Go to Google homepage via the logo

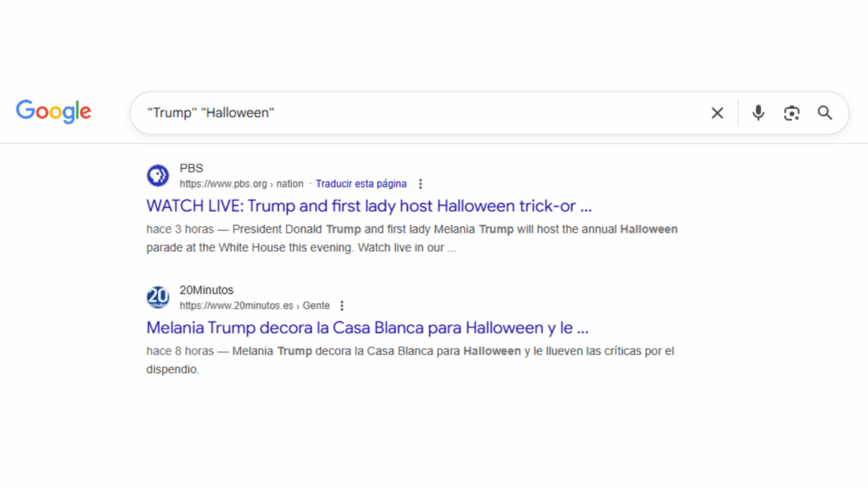54,112
